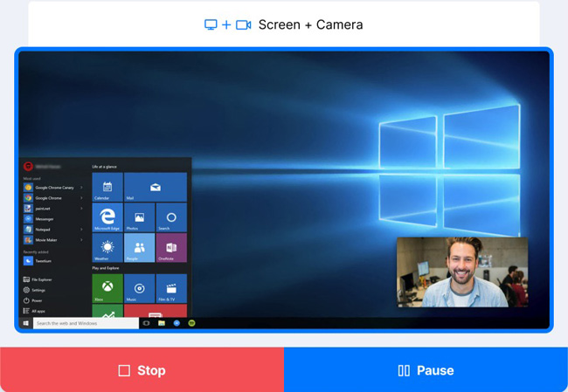Show All apps list
This screenshot has height=392, width=568.
(x=34, y=311)
